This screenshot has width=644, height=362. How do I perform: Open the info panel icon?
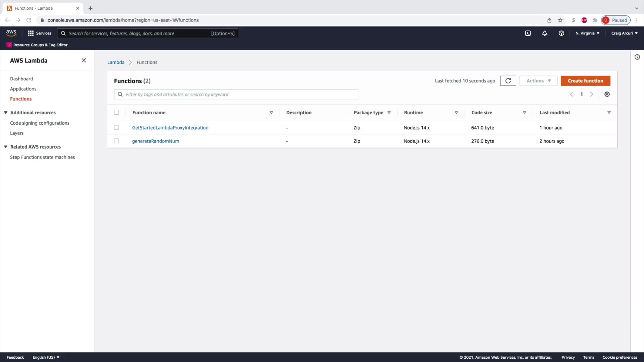pos(637,57)
